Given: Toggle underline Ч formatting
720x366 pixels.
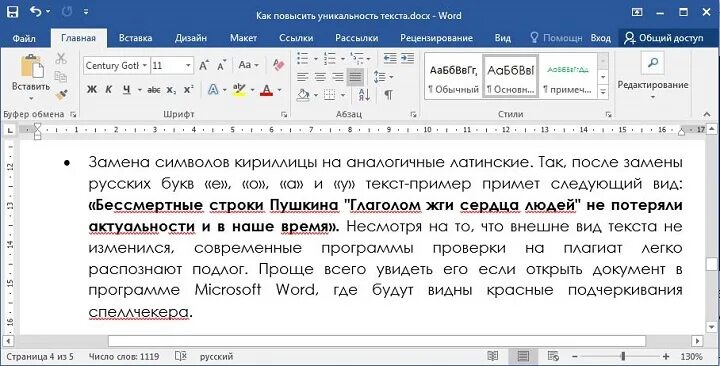Looking at the screenshot, I should (127, 90).
